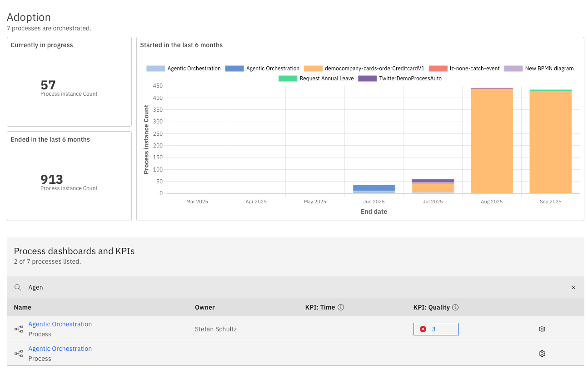Click the '57' in-progress instance count
The image size is (588, 369).
point(48,85)
